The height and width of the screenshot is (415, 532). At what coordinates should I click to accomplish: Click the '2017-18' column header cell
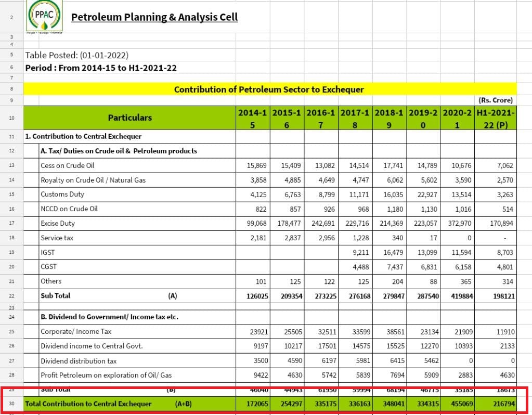tap(355, 118)
